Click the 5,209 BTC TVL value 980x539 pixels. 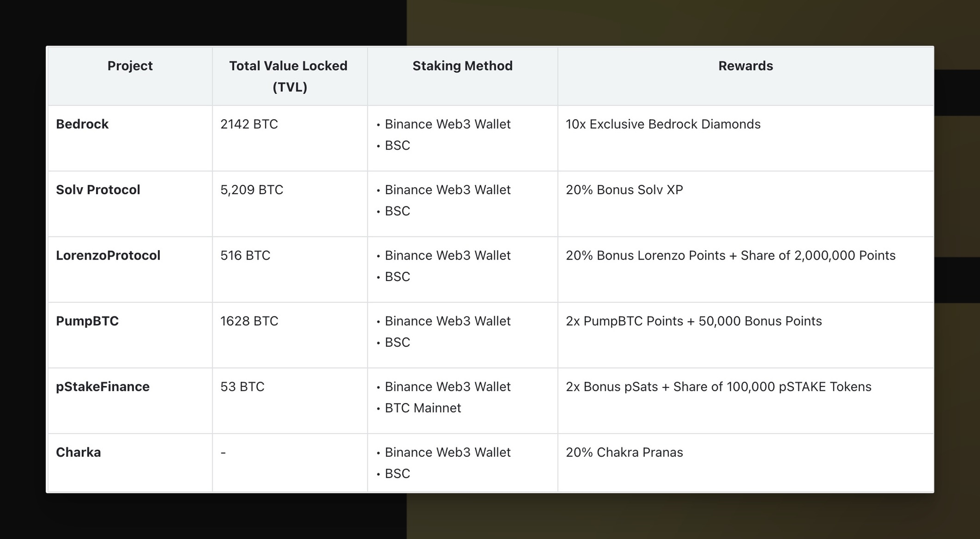[252, 190]
